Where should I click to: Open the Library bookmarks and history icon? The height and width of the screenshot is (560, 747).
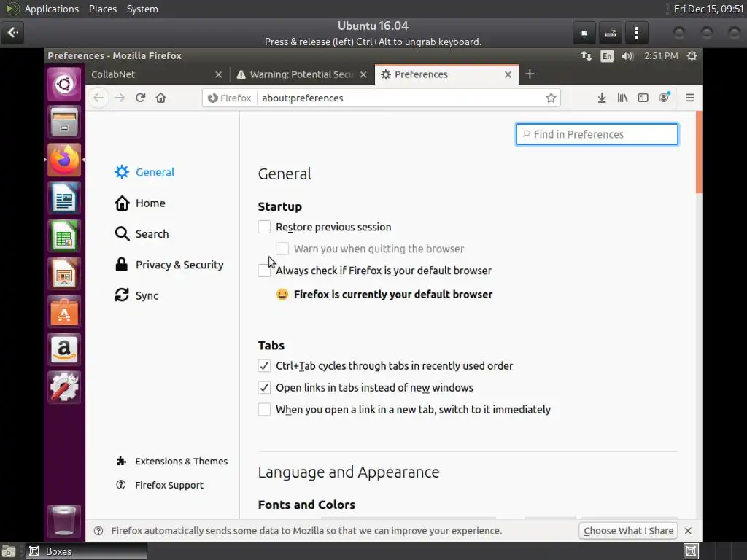tap(622, 98)
